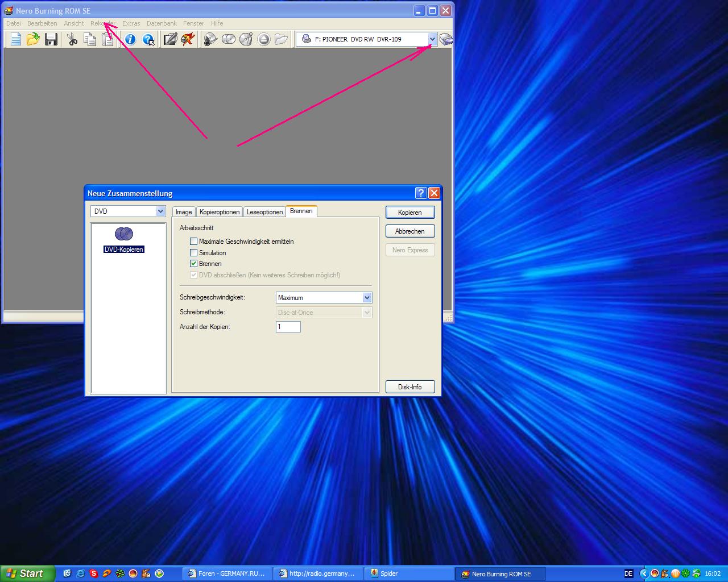The height and width of the screenshot is (582, 728).
Task: Open the Hilfe menu
Action: point(217,23)
